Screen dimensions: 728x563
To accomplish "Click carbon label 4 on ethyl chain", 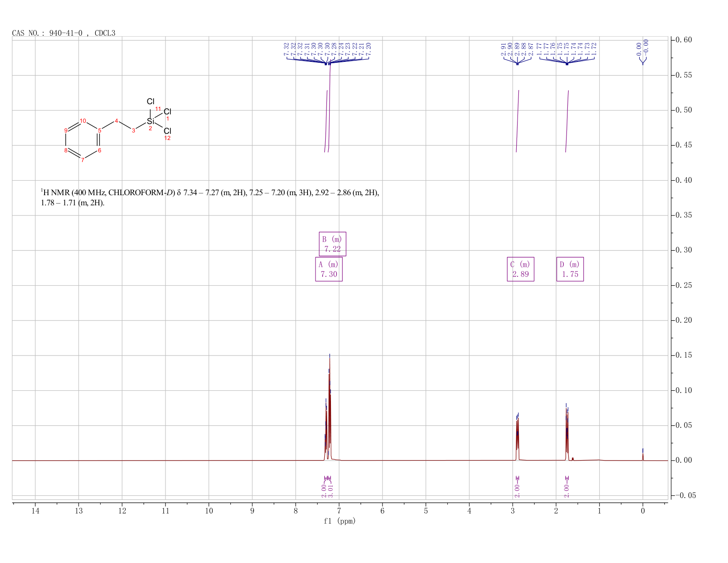I will click(x=116, y=121).
